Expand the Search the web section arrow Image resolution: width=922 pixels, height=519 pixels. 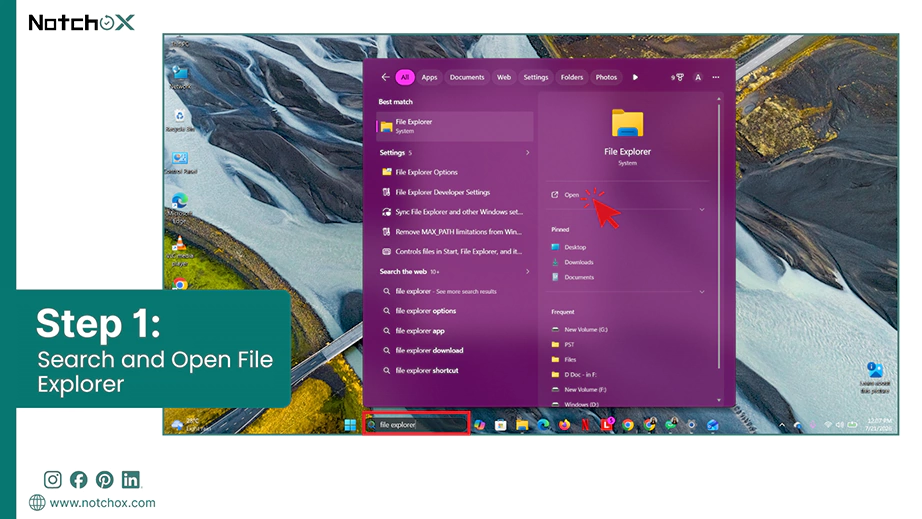tap(527, 272)
